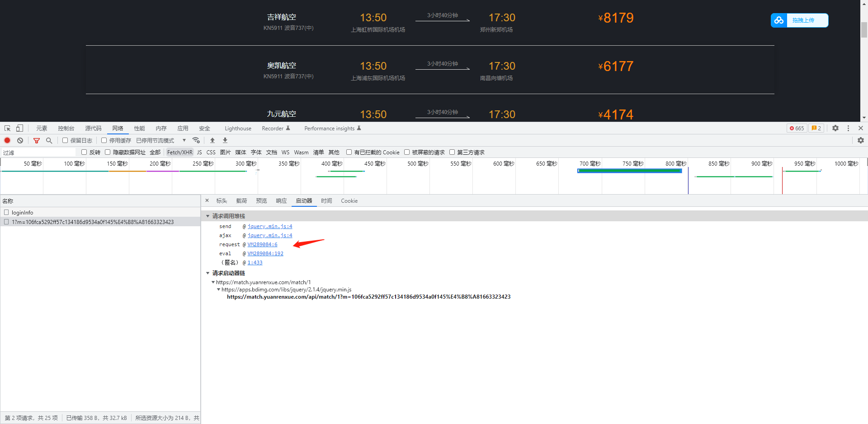Filter requests by 全部 type

tap(155, 152)
